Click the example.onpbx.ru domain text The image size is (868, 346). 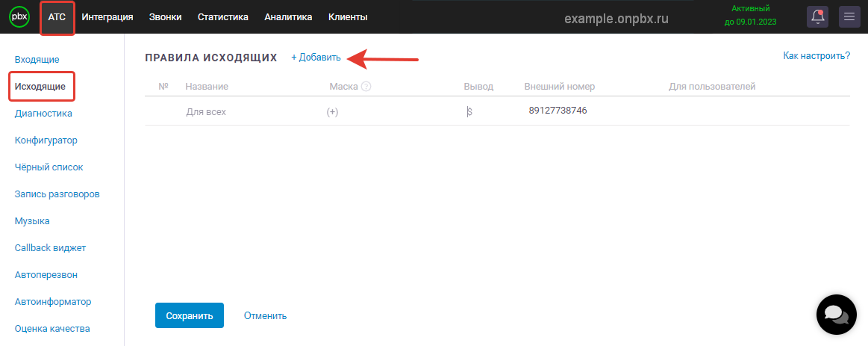(616, 18)
